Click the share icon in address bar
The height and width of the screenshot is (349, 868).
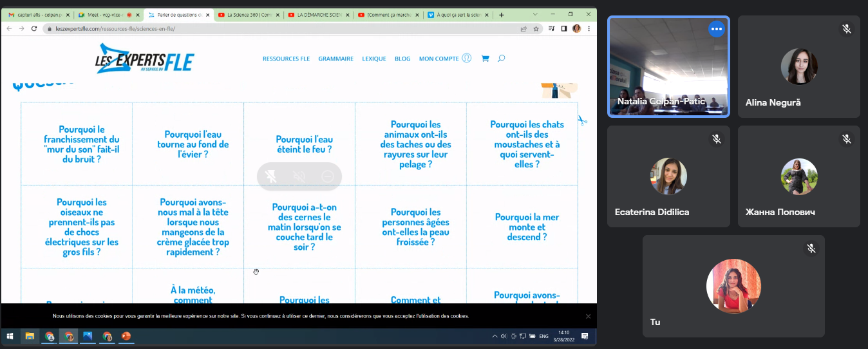(x=524, y=28)
